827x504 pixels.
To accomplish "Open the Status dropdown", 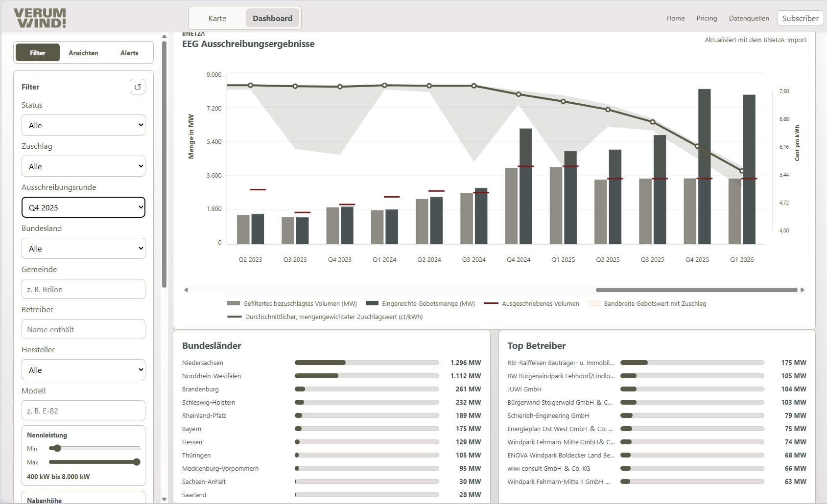I will pyautogui.click(x=83, y=125).
